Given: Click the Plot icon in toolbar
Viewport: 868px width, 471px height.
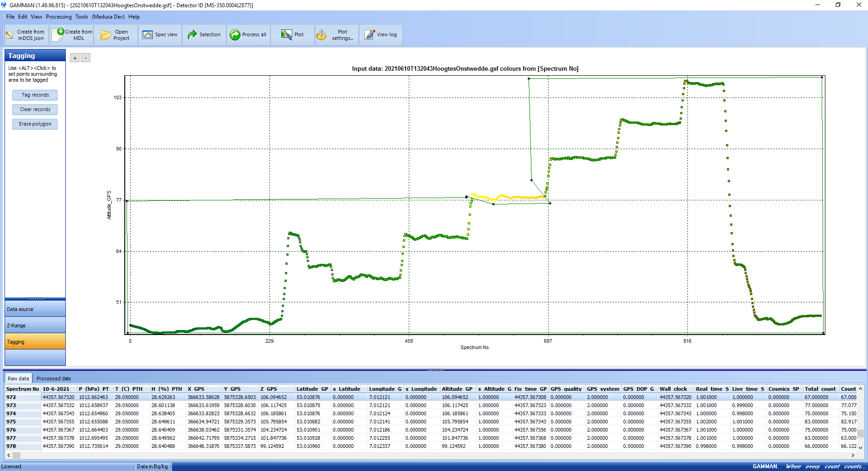Looking at the screenshot, I should (x=286, y=35).
